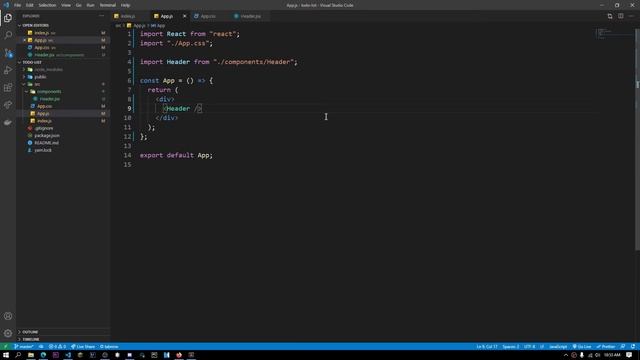Open the Source Control view
The width and height of the screenshot is (640, 360).
(x=8, y=53)
